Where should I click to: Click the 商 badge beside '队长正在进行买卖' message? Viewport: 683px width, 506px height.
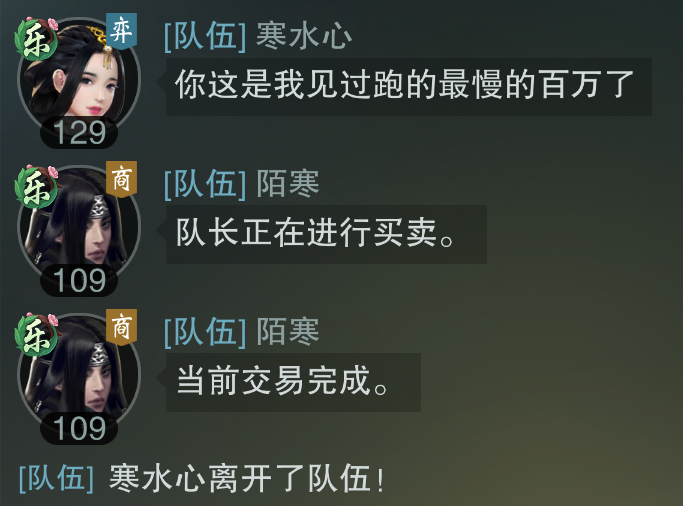[122, 179]
